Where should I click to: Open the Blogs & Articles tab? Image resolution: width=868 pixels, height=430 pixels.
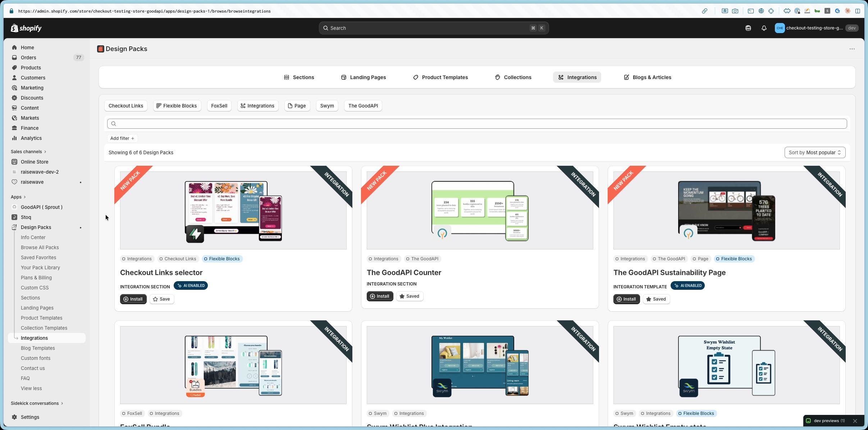click(647, 77)
